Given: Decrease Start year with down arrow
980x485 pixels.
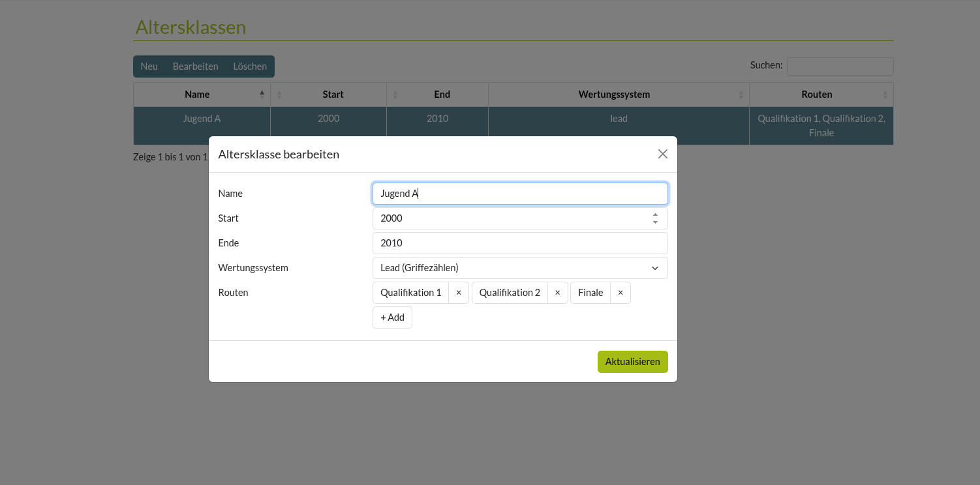Looking at the screenshot, I should (655, 222).
